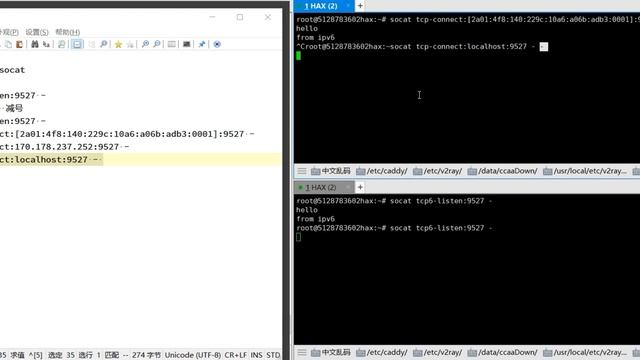Maximize the editor window
Viewport: 640px width, 360px height.
pos(240,17)
